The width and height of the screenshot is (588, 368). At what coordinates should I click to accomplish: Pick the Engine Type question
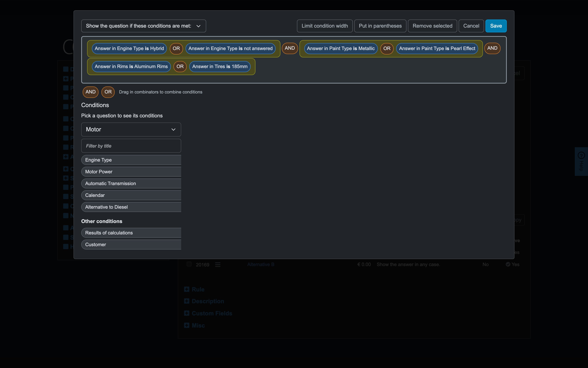pyautogui.click(x=131, y=160)
